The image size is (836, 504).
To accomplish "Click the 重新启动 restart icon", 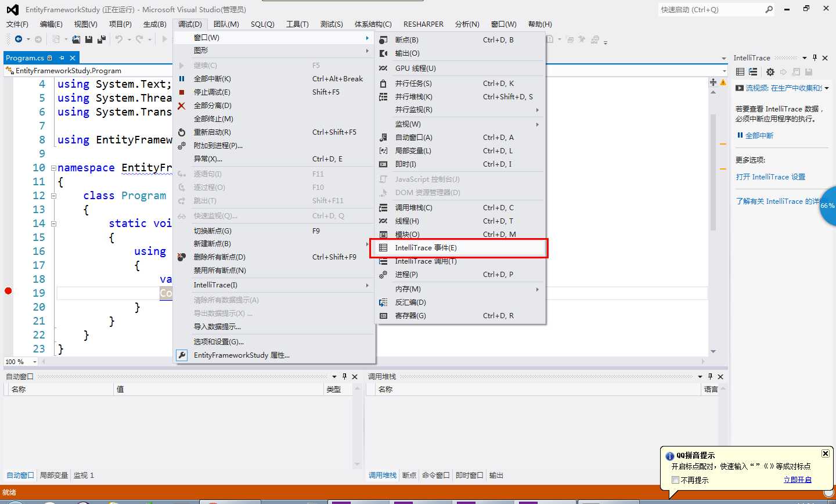I will 182,132.
